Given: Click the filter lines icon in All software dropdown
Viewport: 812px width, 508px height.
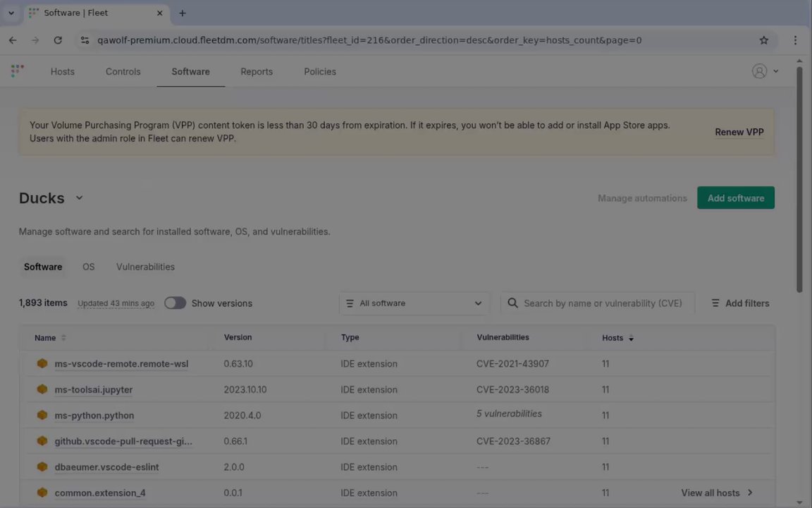Looking at the screenshot, I should [350, 303].
